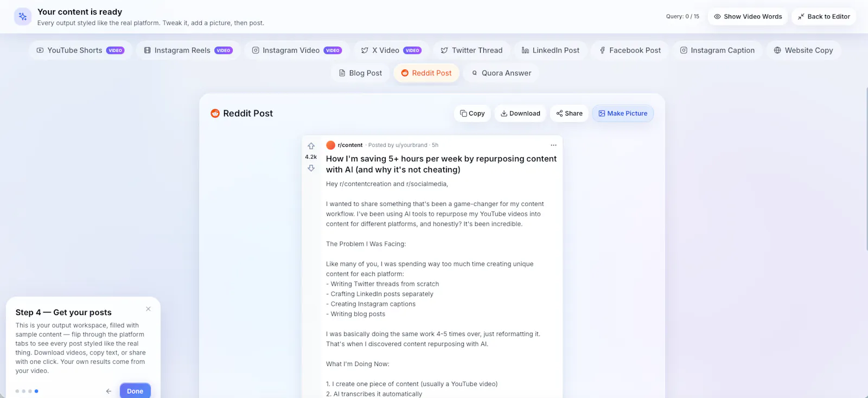Copy the Reddit post text

(473, 113)
